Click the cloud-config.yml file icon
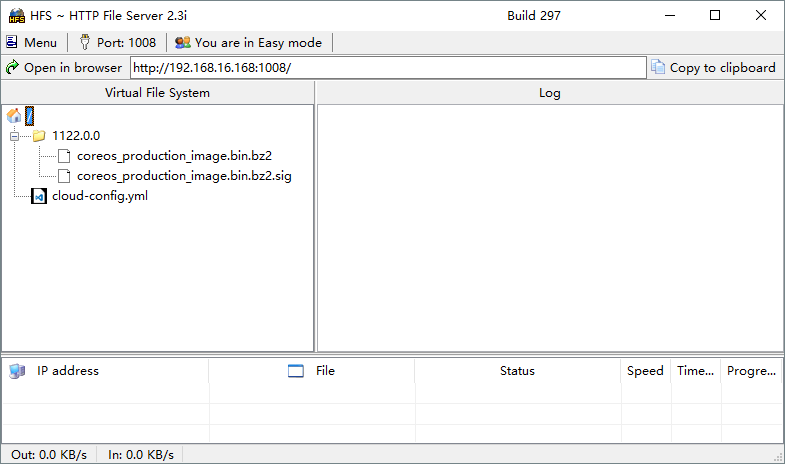 (39, 196)
